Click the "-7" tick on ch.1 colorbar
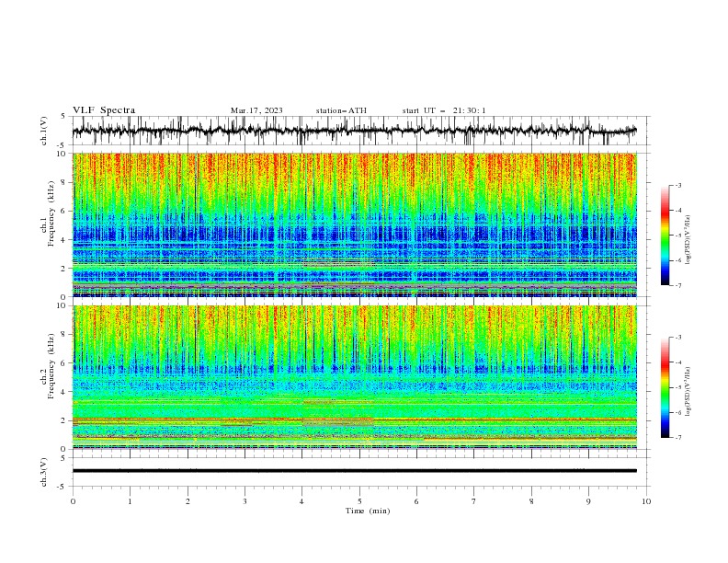The width and height of the screenshot is (728, 563). pyautogui.click(x=677, y=285)
